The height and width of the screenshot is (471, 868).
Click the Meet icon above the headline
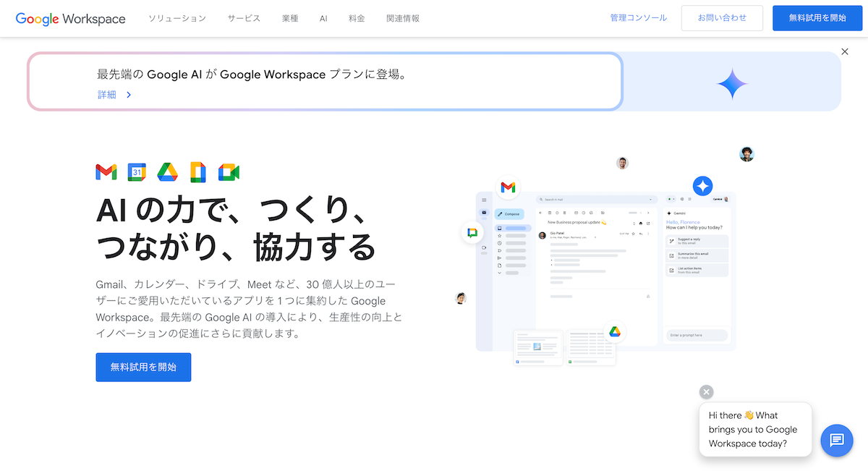229,171
